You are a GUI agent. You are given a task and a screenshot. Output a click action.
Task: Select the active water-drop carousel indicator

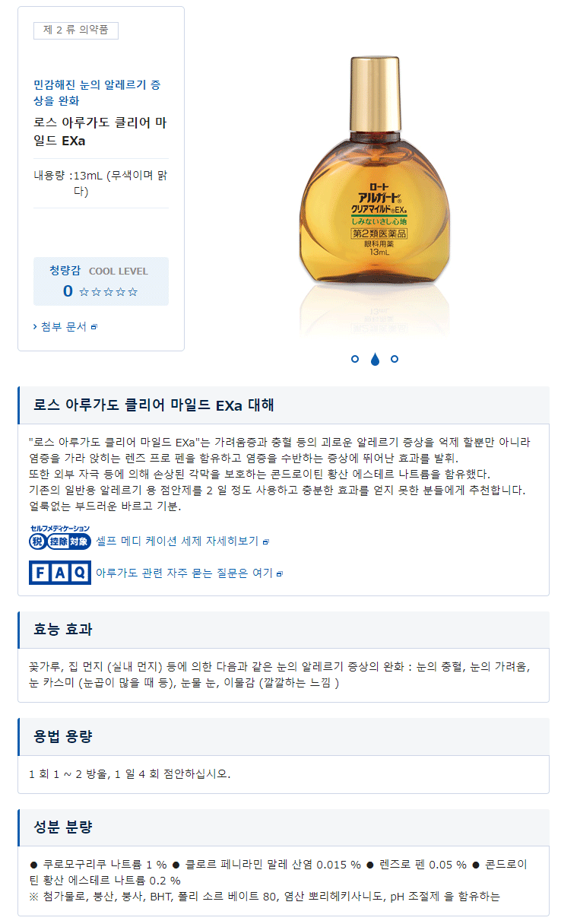375,359
